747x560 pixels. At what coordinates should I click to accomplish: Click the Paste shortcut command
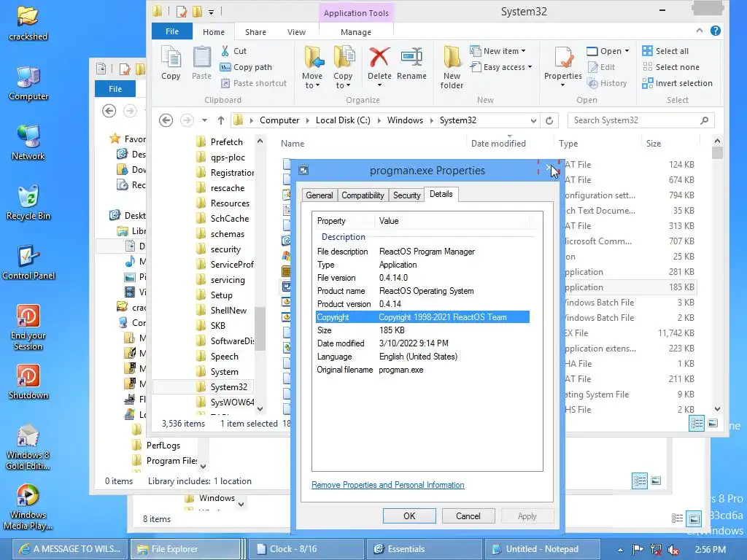pyautogui.click(x=253, y=83)
